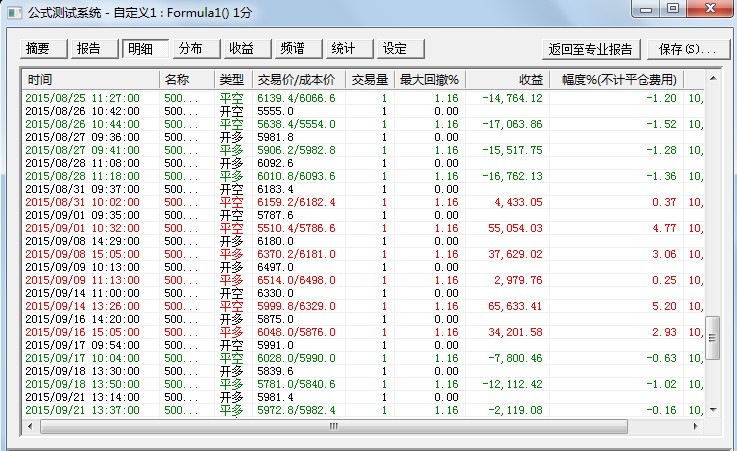Click price cell 6370.2/6181.0
Viewport: 737px width, 451px height.
tap(296, 254)
